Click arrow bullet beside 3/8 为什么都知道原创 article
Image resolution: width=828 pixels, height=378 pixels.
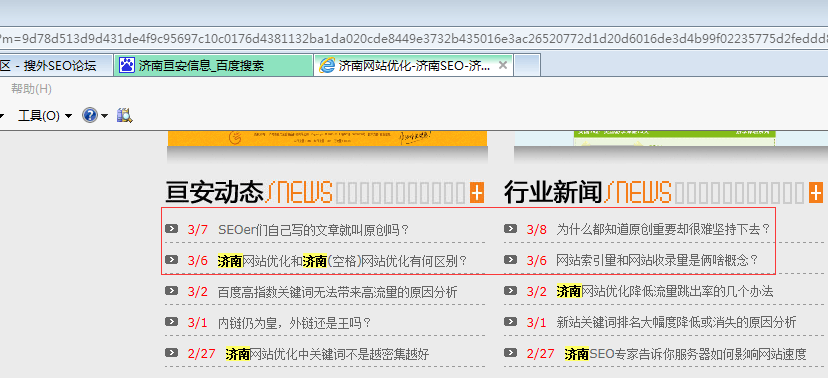tap(510, 229)
